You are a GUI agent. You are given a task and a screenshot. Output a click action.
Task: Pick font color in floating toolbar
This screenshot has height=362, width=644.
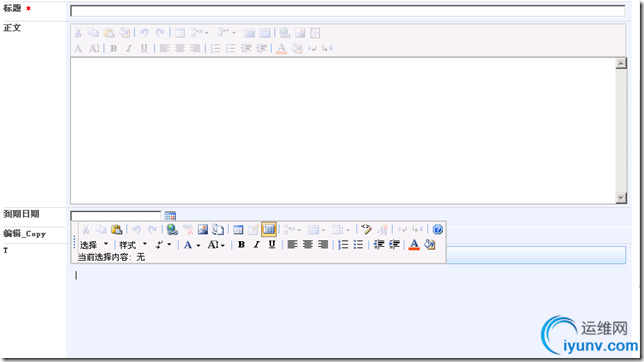[x=414, y=244]
